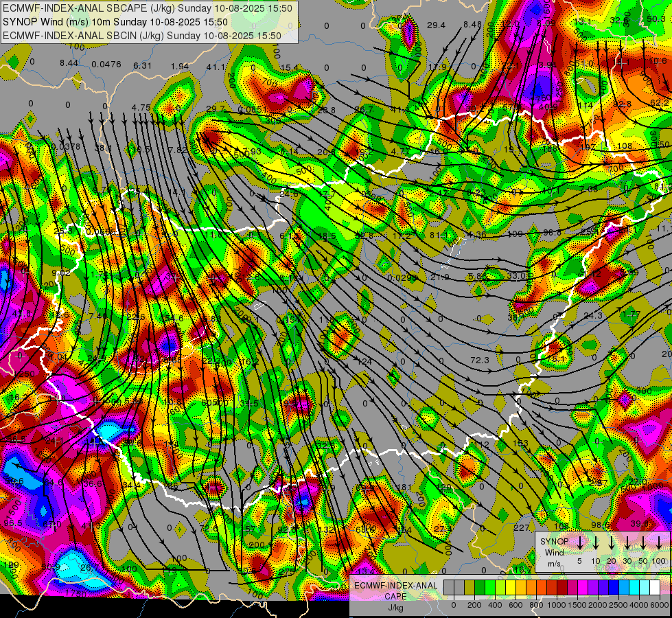Click the 100 m/s wind arrow symbol

659,542
